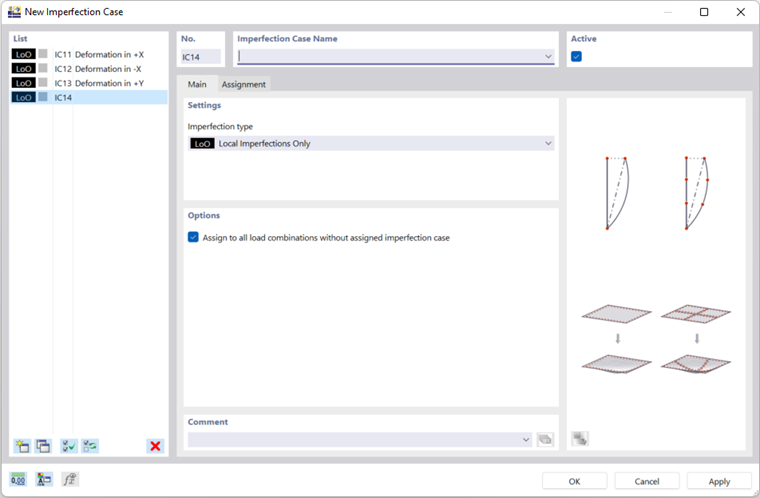760x498 pixels.
Task: Click the color swatch of IC13
Action: coord(43,82)
